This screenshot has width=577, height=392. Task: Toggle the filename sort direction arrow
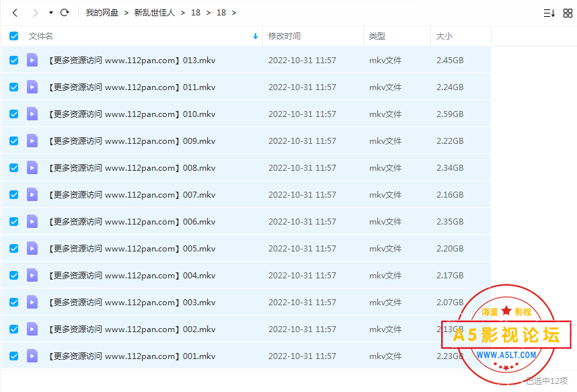[x=256, y=36]
